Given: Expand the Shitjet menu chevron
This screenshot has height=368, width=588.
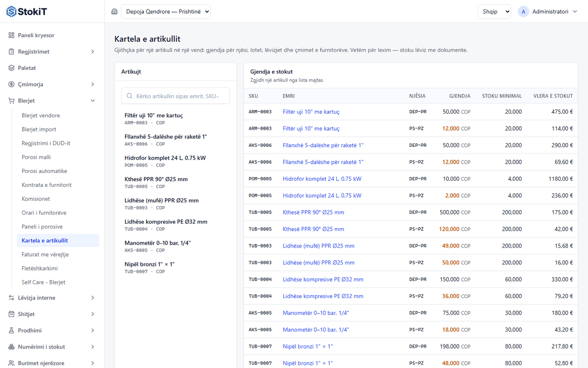Looking at the screenshot, I should 92,314.
